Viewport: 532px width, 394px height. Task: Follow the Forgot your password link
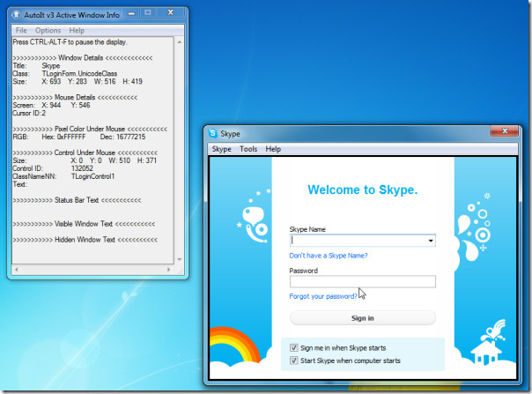coord(323,296)
